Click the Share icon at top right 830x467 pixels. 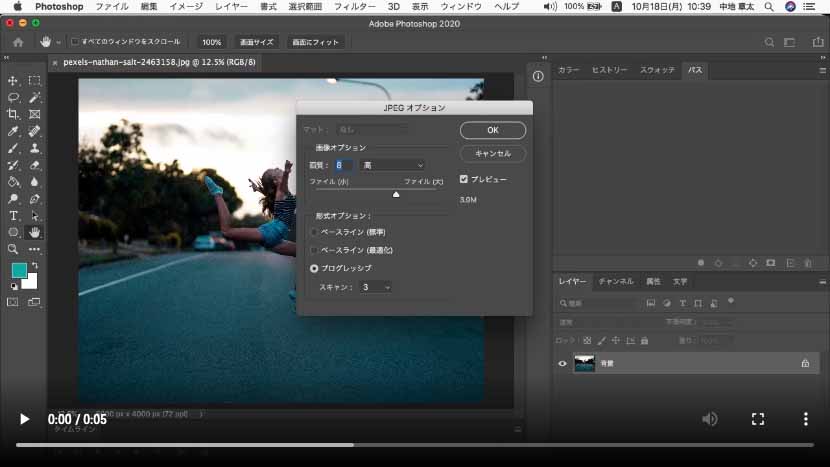point(818,42)
